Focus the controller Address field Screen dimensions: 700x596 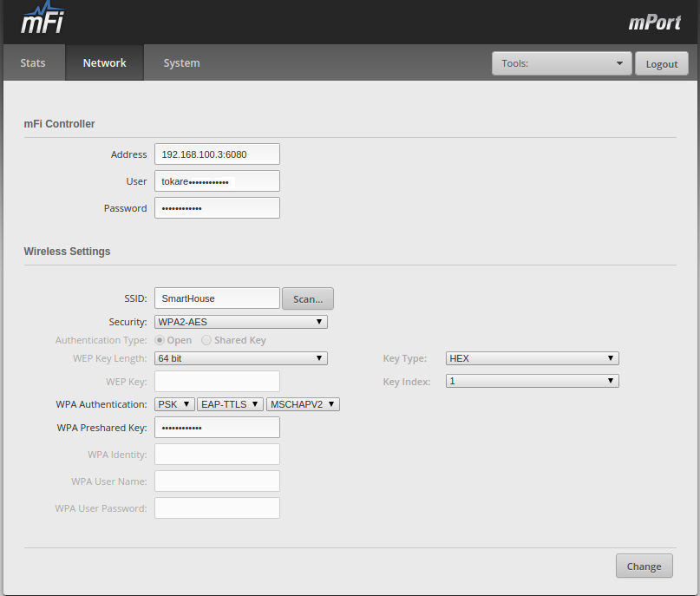pos(217,154)
